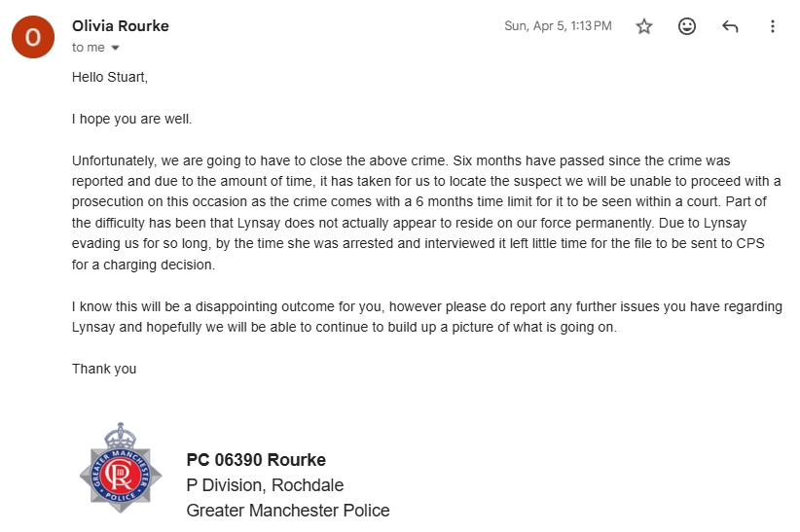Screen dimensions: 800x532
Task: Reply using the arrow icon
Action: [x=730, y=27]
